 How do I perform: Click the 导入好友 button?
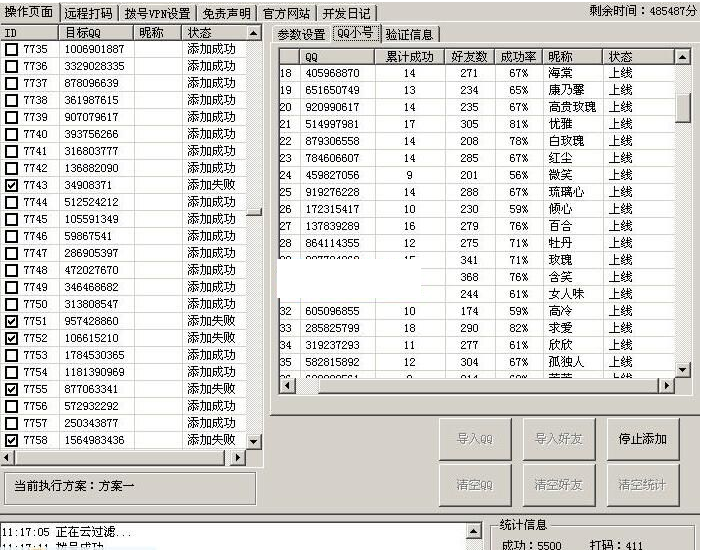coord(558,439)
